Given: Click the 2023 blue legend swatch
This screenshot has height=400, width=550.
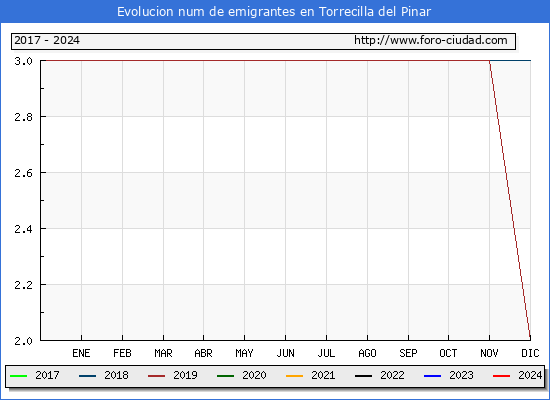Looking at the screenshot, I should [432, 376].
